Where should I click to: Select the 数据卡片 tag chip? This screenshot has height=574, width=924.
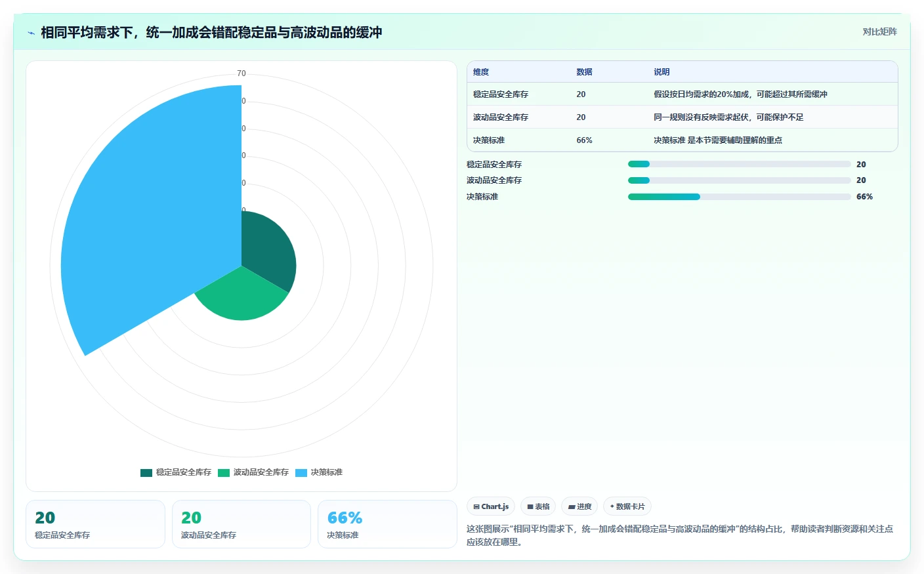click(627, 506)
